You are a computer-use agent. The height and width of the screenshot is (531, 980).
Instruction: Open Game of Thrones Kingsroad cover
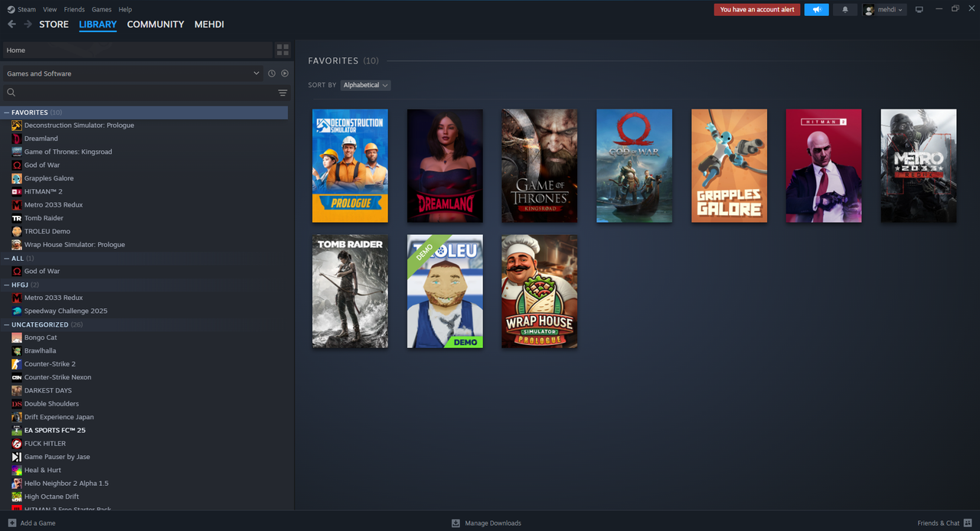point(540,166)
